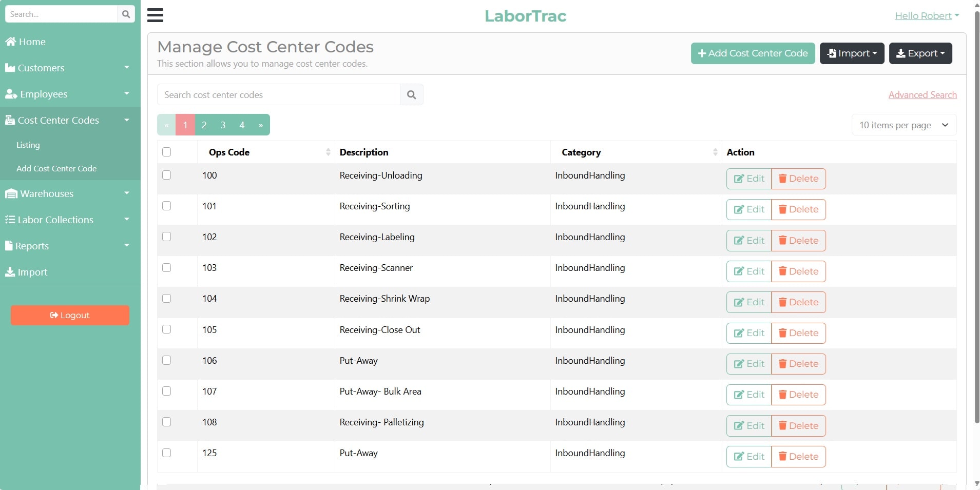Click the cost center search magnifier button
This screenshot has height=490, width=980.
pos(411,95)
